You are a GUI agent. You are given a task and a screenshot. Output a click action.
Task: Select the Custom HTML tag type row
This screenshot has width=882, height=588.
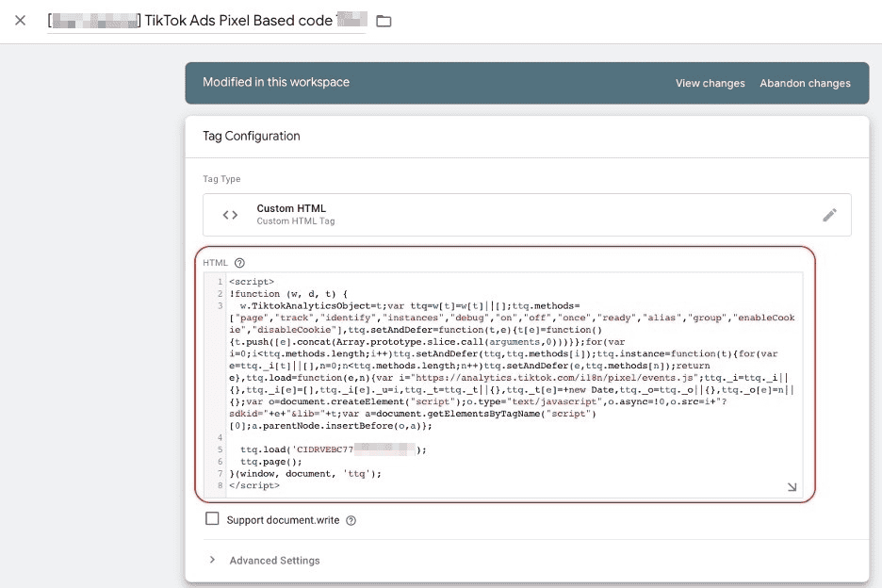(x=527, y=215)
